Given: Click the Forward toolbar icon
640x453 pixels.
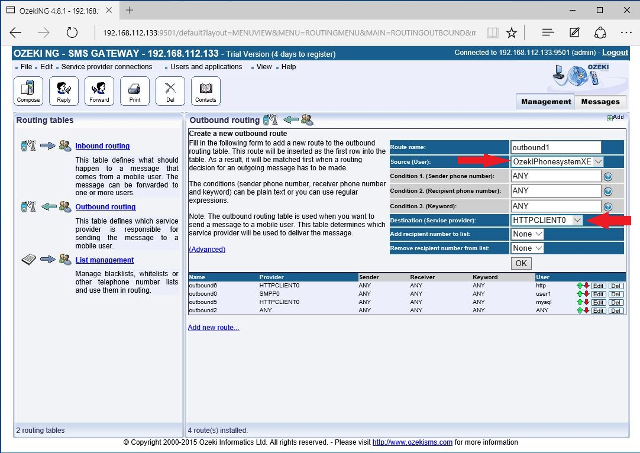Looking at the screenshot, I should [99, 91].
